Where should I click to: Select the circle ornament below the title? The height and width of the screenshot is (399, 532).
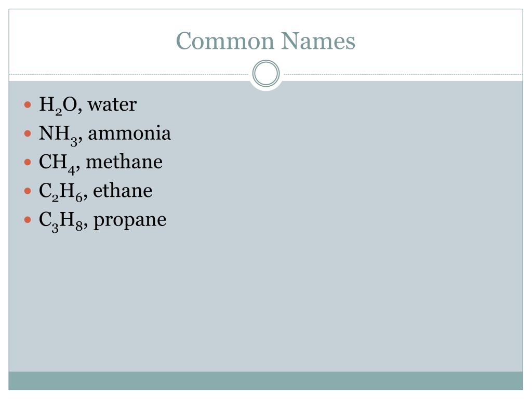point(266,74)
